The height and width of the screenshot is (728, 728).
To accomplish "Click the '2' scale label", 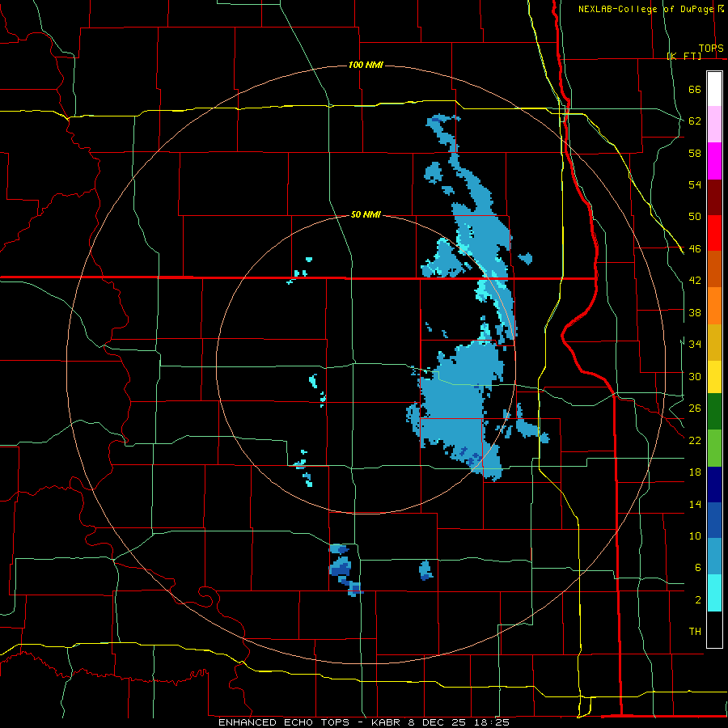I will click(x=697, y=599).
